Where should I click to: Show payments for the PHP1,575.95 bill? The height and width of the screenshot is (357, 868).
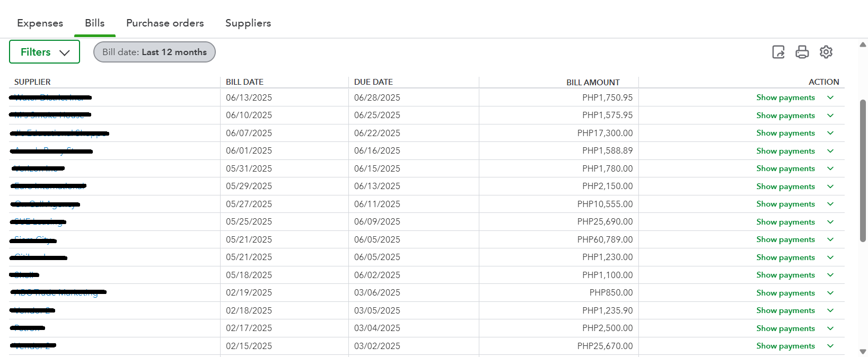click(785, 115)
